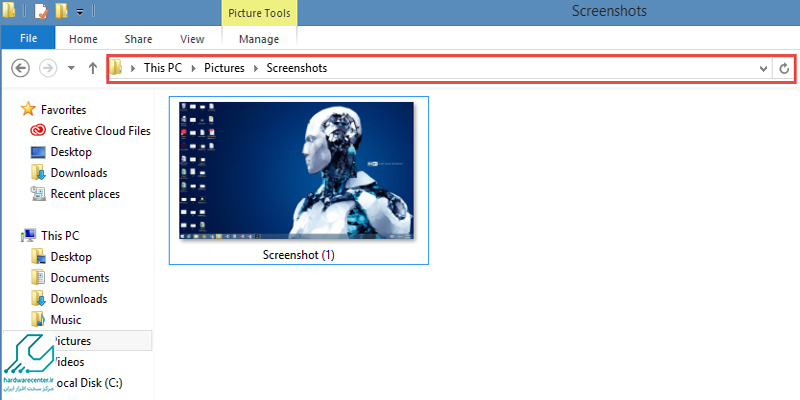Click the Recent places icon
Image resolution: width=800 pixels, height=400 pixels.
tap(38, 194)
